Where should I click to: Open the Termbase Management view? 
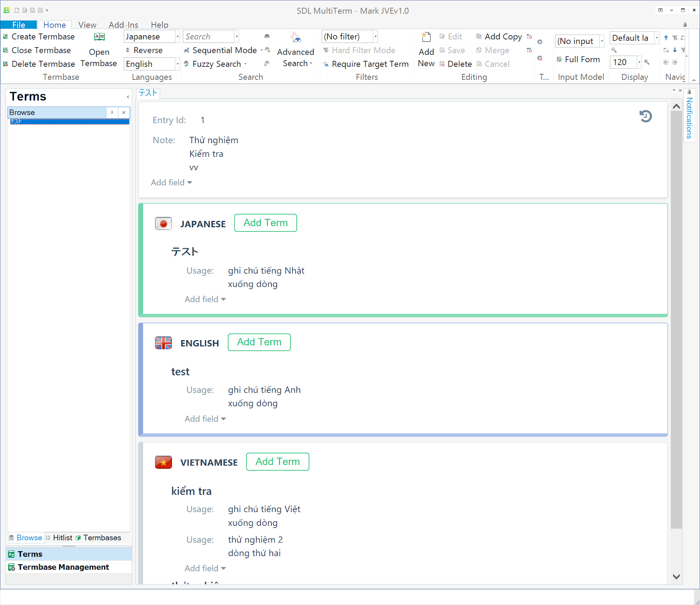tap(69, 567)
